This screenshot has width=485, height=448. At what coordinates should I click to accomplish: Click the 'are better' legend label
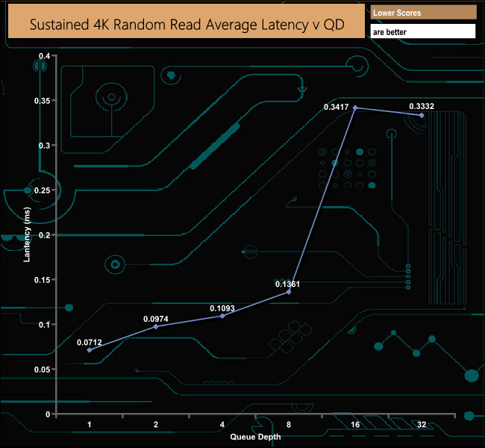point(389,32)
